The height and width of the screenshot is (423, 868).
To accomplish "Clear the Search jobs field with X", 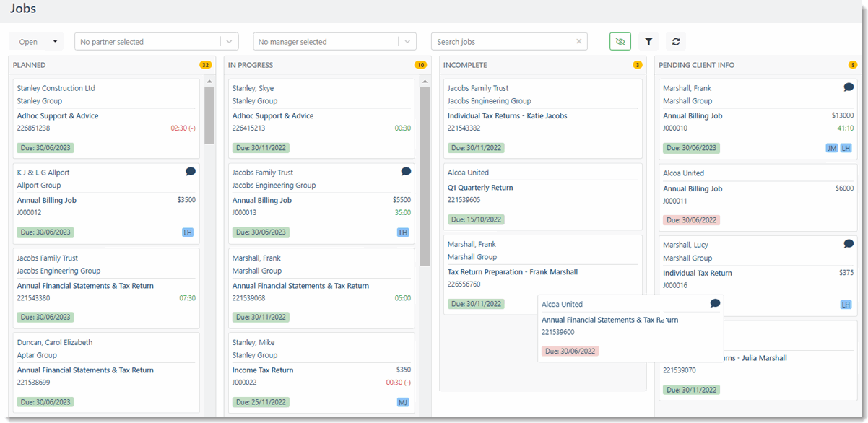I will coord(578,42).
